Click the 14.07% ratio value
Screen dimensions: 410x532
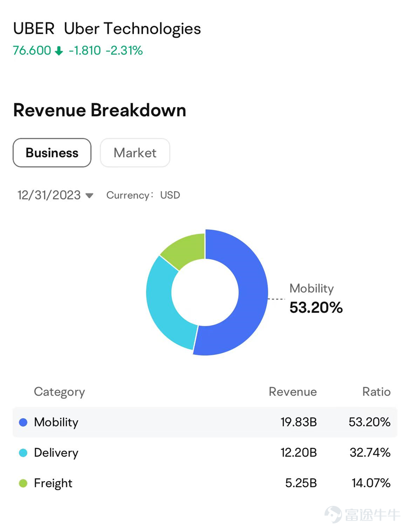[x=371, y=483]
